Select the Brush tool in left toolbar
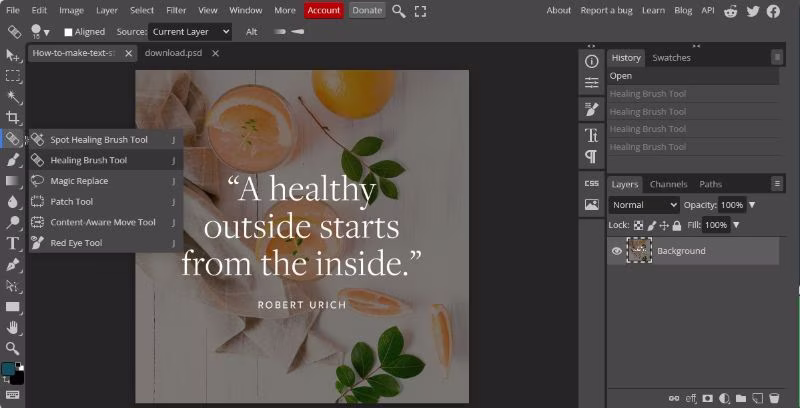Viewport: 800px width, 408px height. 13,160
